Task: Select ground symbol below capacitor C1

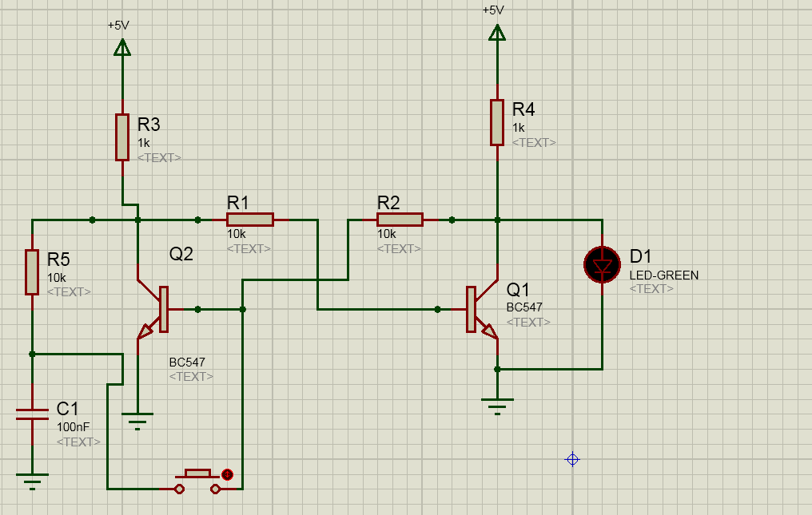Action: 32,481
